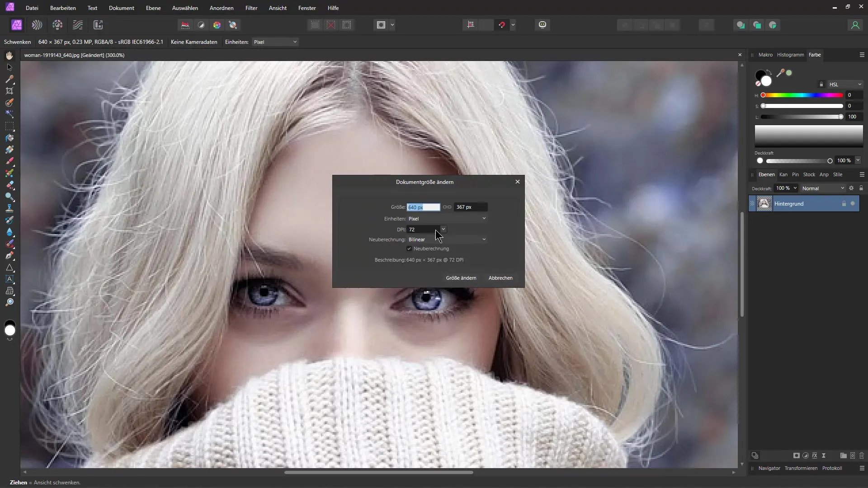Viewport: 868px width, 488px height.
Task: Select the Crop tool
Action: 9,91
